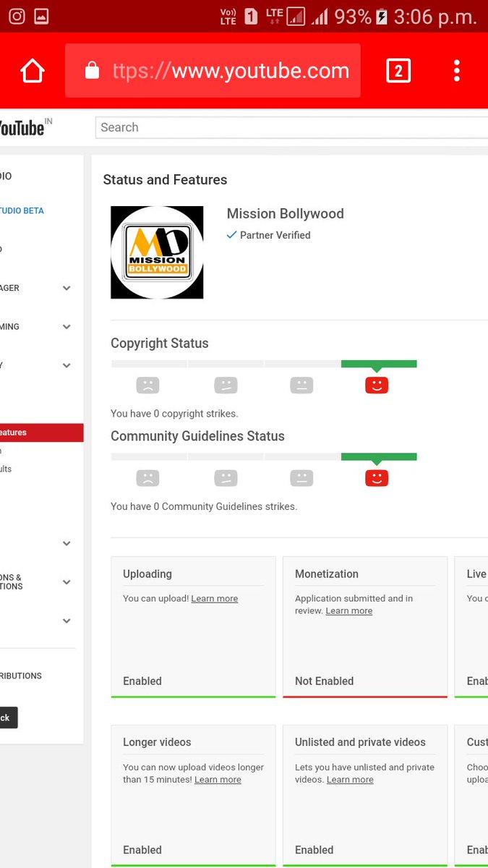Select the highlighted 'eatures' sidebar item
This screenshot has height=868, width=488.
pos(41,433)
